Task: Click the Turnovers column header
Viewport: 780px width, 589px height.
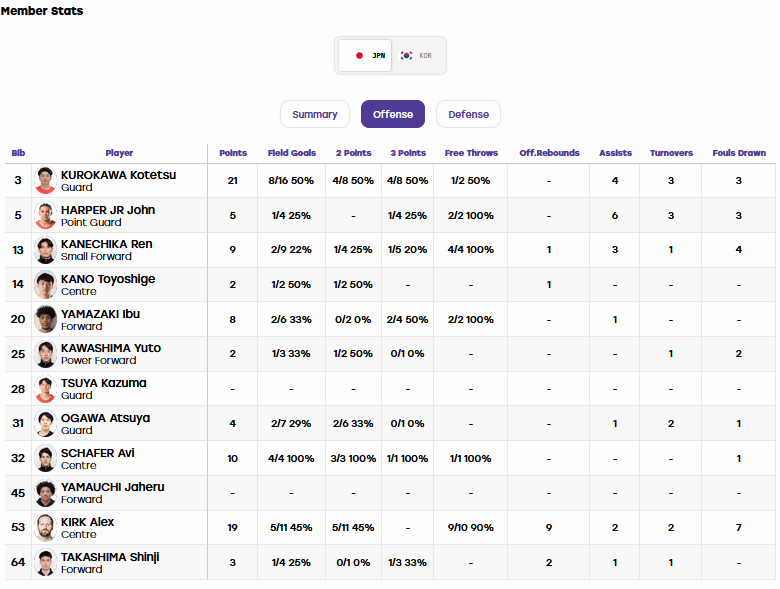Action: point(671,153)
